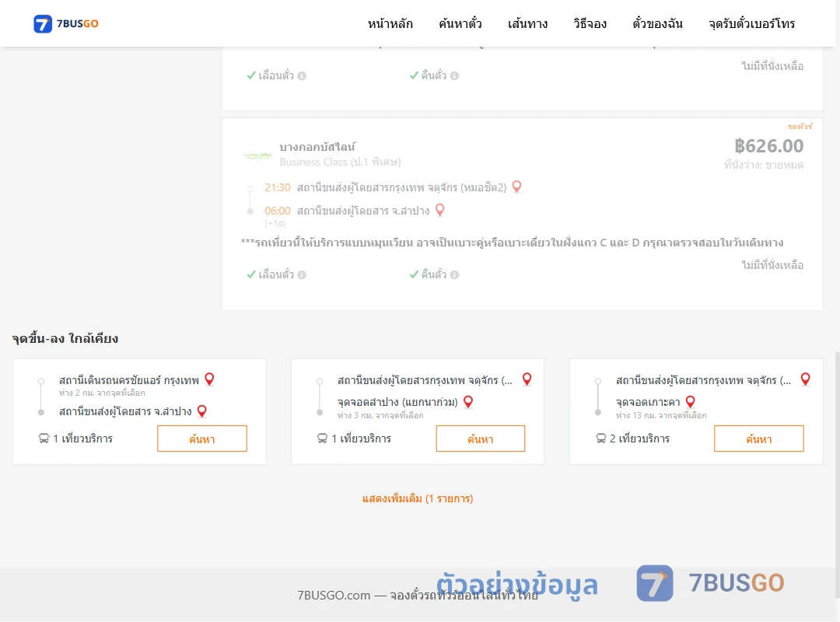
Task: Click map pin beside หมอชิต2 departure station
Action: tap(516, 187)
